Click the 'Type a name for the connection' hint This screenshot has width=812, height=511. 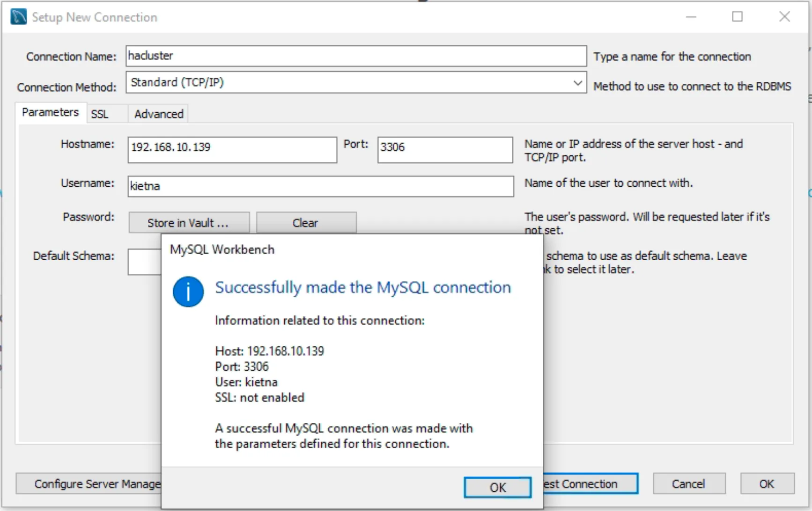pyautogui.click(x=672, y=57)
